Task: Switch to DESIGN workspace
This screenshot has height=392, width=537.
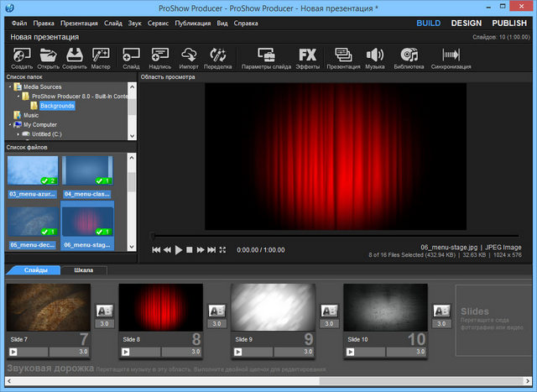Action: pyautogui.click(x=467, y=24)
